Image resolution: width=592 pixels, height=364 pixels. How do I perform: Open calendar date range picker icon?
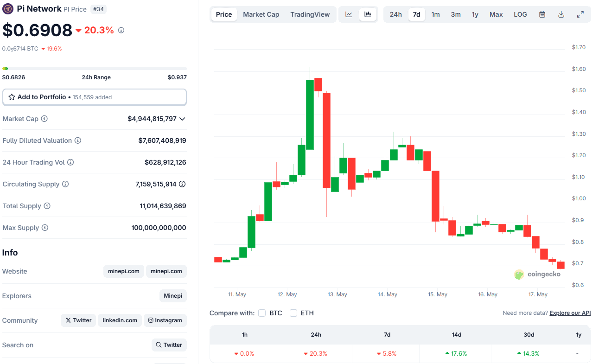coord(542,14)
